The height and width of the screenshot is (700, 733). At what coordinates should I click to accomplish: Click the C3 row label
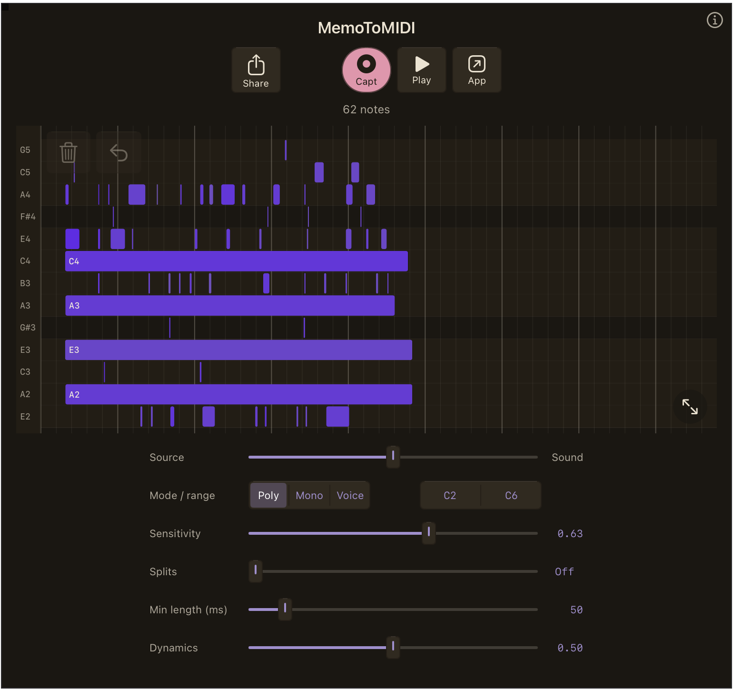[25, 372]
